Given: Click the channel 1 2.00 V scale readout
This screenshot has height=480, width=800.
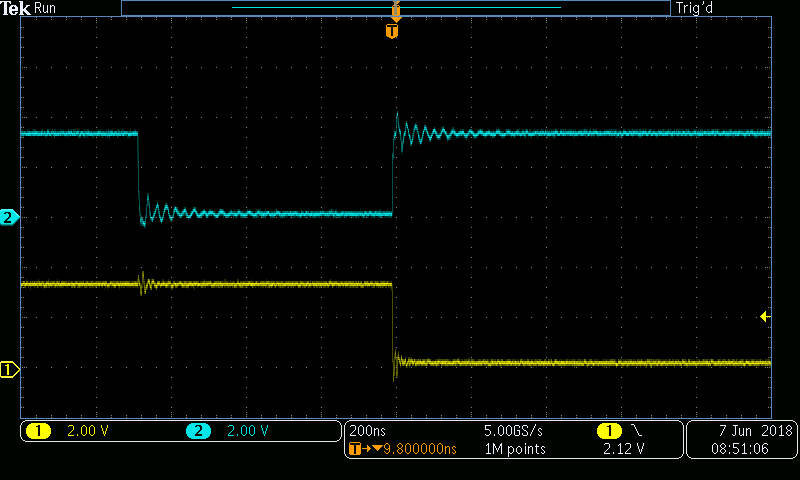Looking at the screenshot, I should (87, 431).
